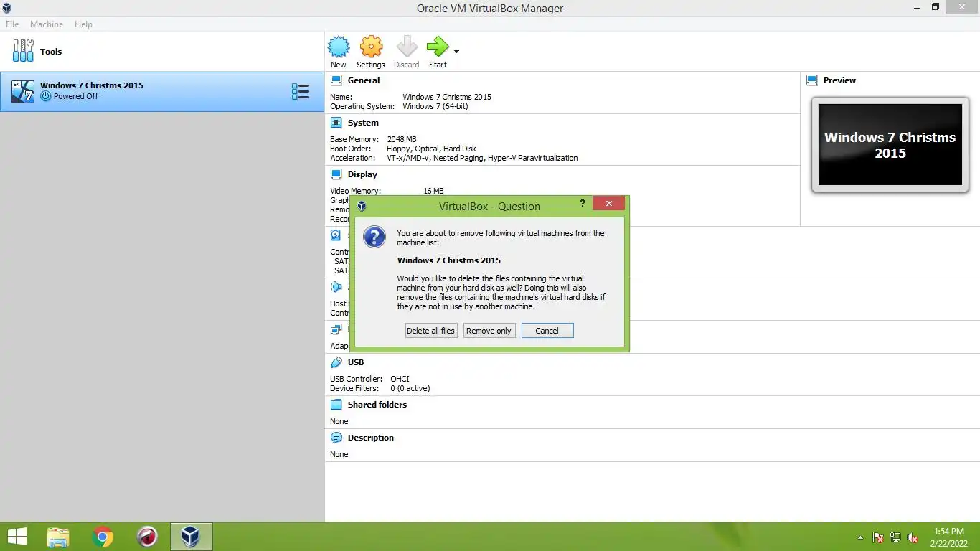Click the VirtualBox taskbar icon
Image resolution: width=980 pixels, height=551 pixels.
pyautogui.click(x=191, y=537)
